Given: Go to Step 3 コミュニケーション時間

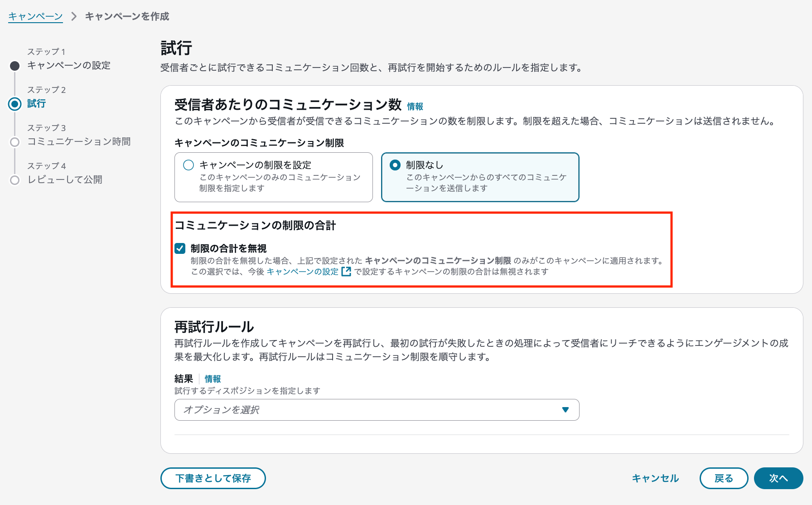Looking at the screenshot, I should [79, 141].
